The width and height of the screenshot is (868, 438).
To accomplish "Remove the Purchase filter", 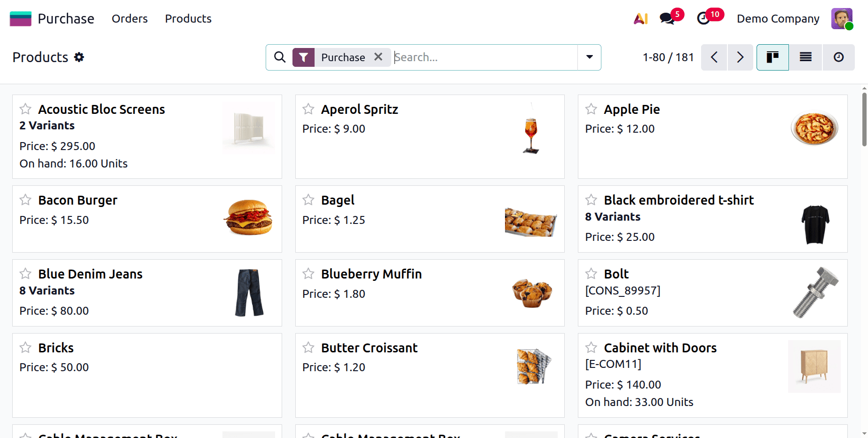I will pos(379,57).
